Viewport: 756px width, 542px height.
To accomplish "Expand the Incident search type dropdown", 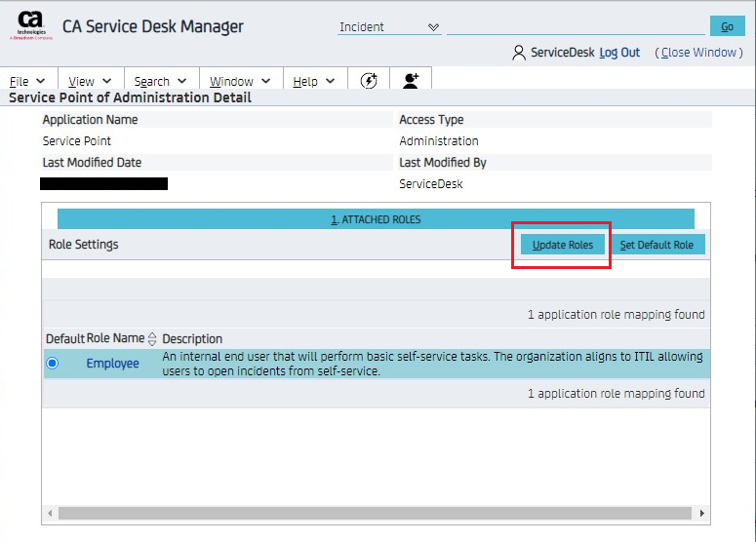I will click(433, 27).
